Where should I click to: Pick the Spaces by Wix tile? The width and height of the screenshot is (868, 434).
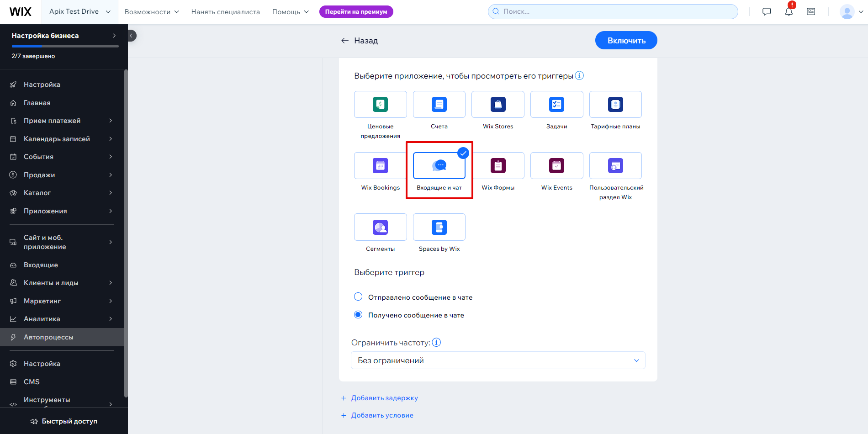pyautogui.click(x=439, y=227)
